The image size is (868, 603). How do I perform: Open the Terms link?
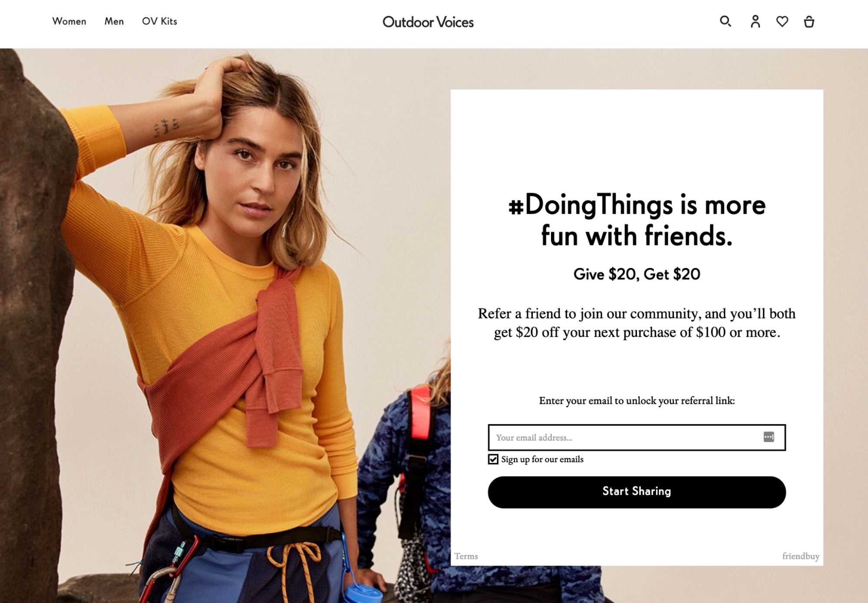[x=466, y=556]
